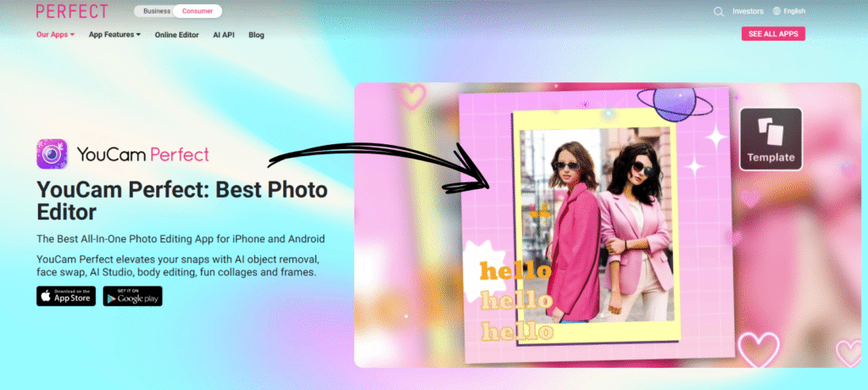
Task: Open the search magnifier icon
Action: pos(719,12)
